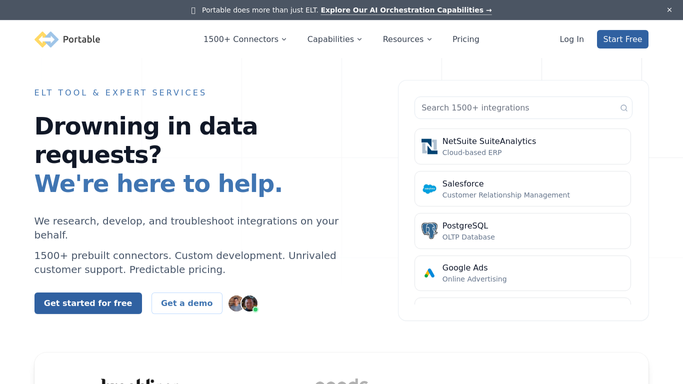Screen dimensions: 683x384
Task: Click the search magnifier icon
Action: tap(624, 108)
